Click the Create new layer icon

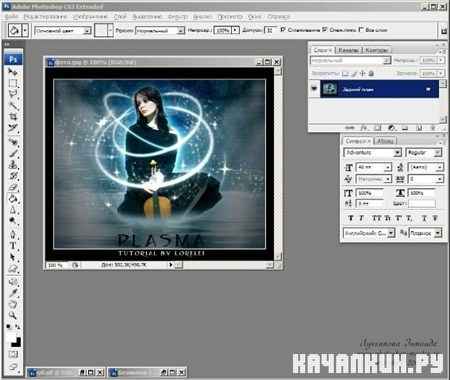419,128
